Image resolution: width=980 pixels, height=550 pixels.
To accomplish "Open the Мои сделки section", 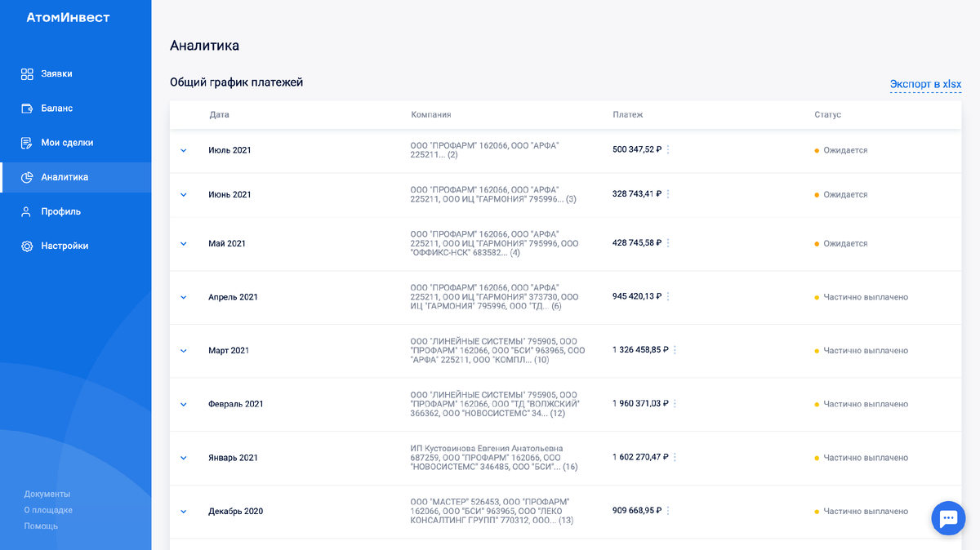I will (67, 143).
